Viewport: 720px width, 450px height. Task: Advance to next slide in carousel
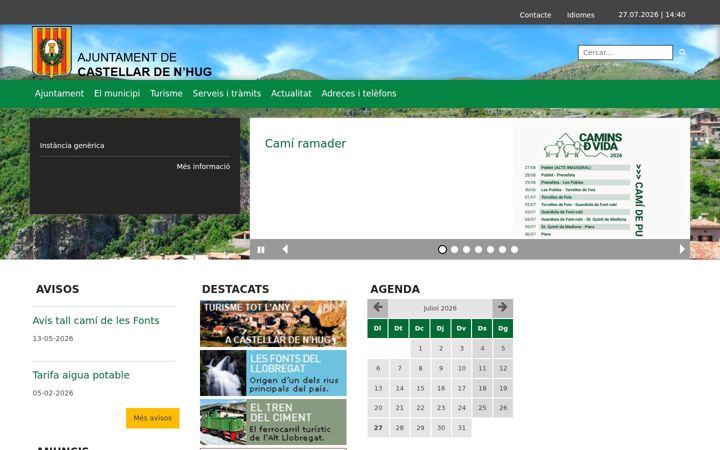pyautogui.click(x=682, y=249)
